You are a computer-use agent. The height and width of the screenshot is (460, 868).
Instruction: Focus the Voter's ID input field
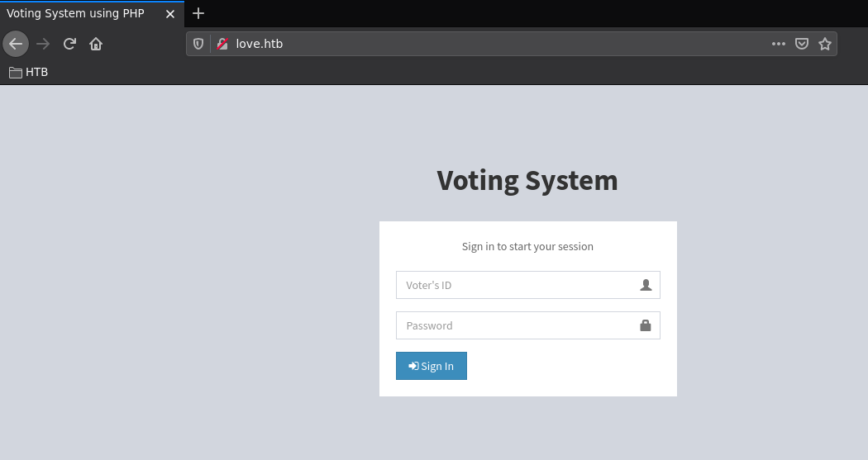point(517,285)
